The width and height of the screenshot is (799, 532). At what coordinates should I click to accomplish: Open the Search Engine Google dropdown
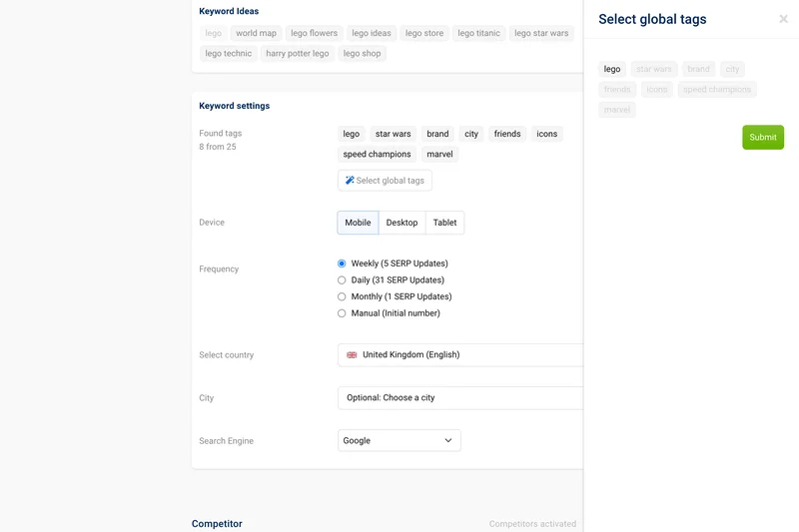click(x=399, y=440)
